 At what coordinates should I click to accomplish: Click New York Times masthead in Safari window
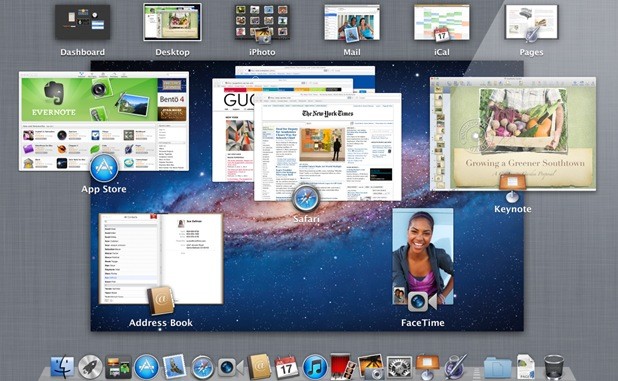[328, 113]
